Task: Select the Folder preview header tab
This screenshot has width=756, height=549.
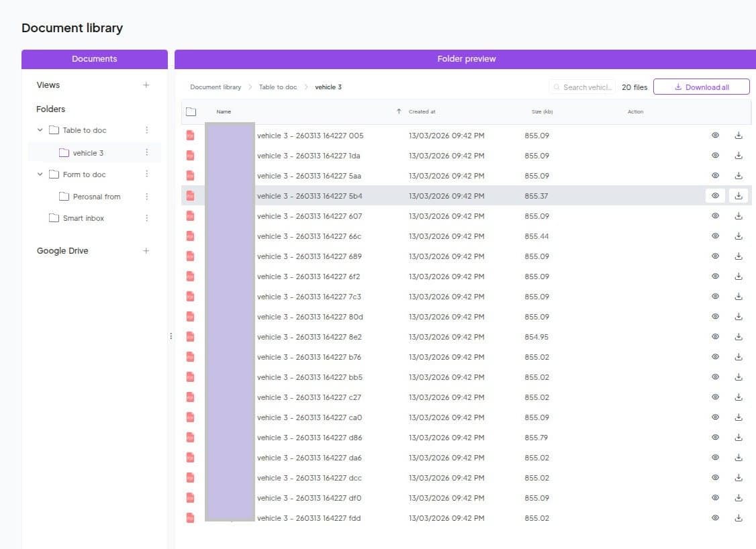Action: click(466, 59)
